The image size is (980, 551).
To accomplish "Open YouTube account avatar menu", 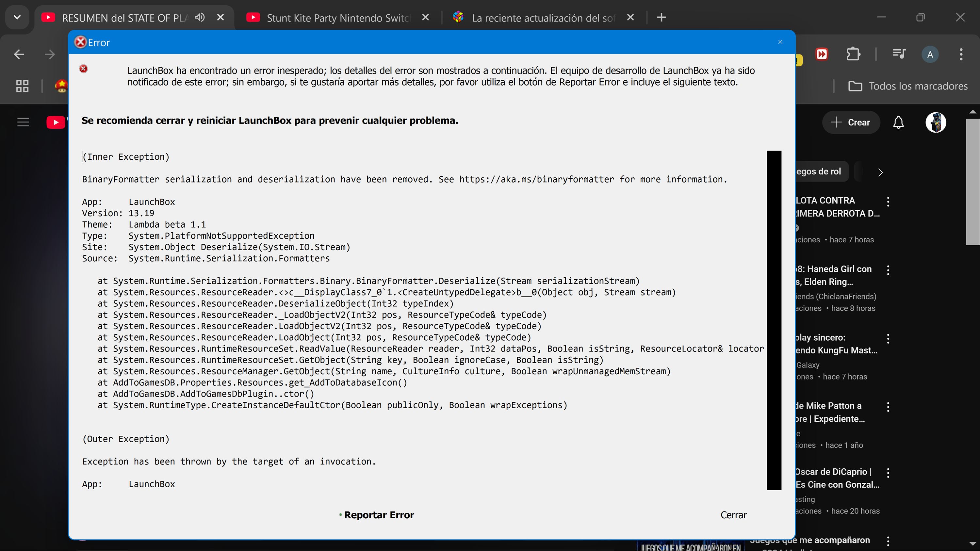I will pyautogui.click(x=936, y=122).
